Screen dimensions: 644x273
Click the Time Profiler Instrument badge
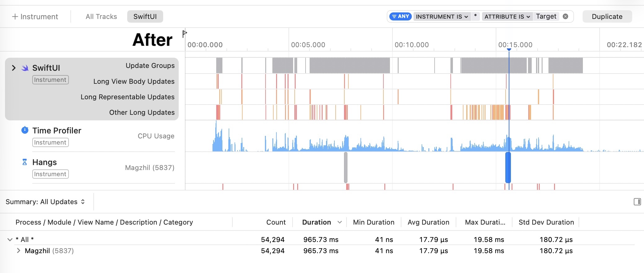(x=50, y=142)
